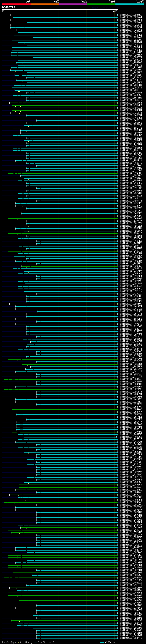Click the red 20% identity legend bar

16,4
